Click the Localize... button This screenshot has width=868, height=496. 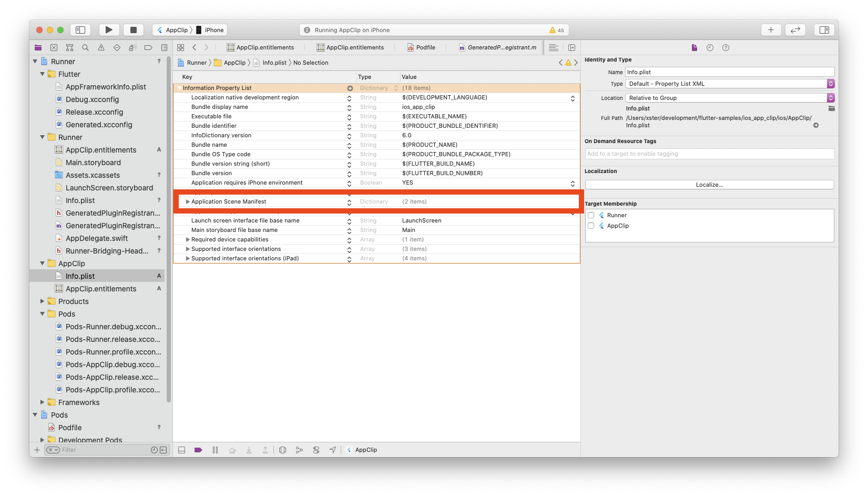(x=709, y=185)
